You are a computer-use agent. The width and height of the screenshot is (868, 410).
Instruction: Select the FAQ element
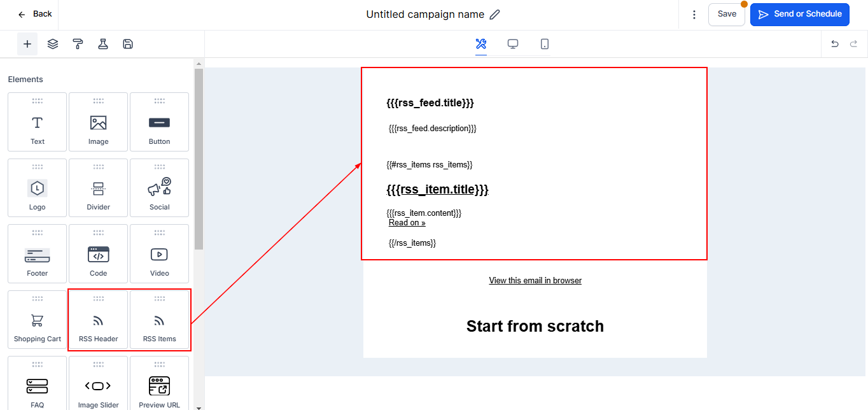click(x=38, y=383)
